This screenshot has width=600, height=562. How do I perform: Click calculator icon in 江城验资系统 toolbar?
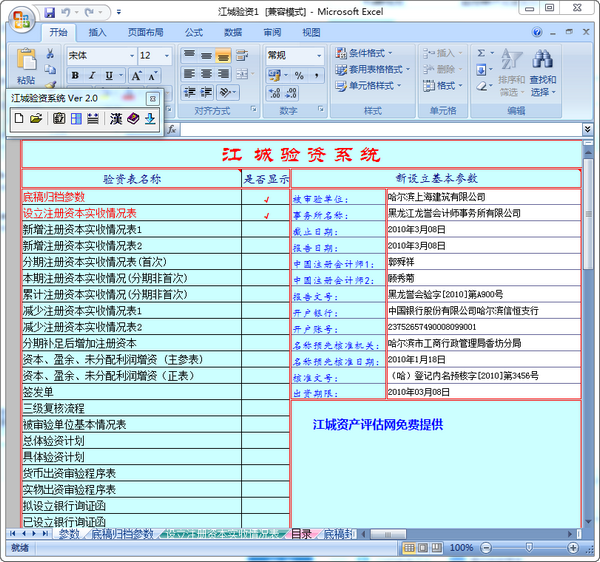pos(59,118)
